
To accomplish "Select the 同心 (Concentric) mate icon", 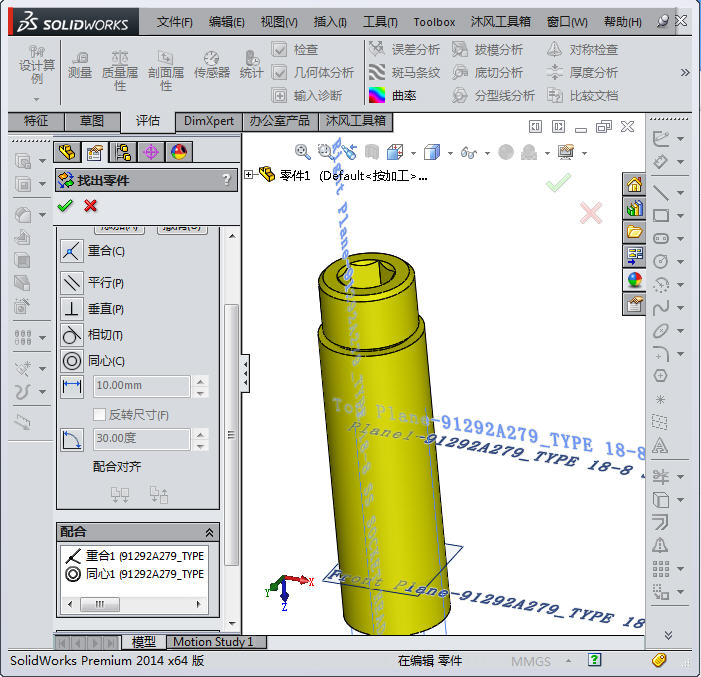I will point(72,361).
